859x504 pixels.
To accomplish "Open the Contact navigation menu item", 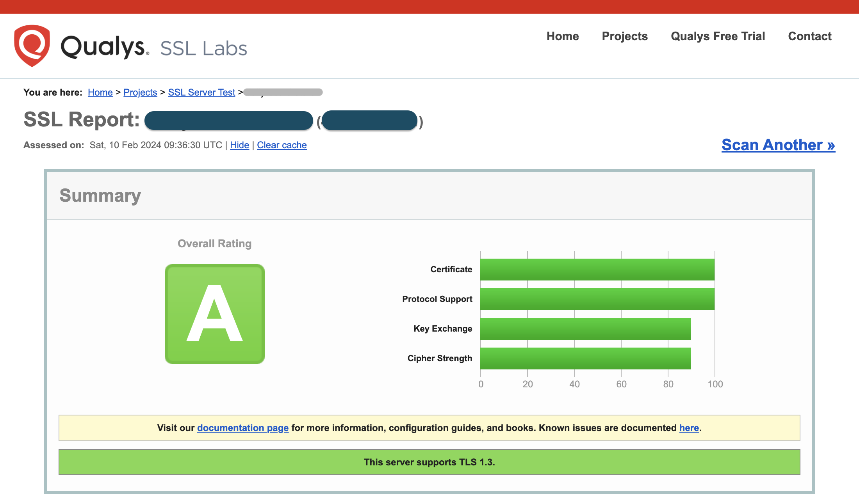I will pyautogui.click(x=810, y=36).
